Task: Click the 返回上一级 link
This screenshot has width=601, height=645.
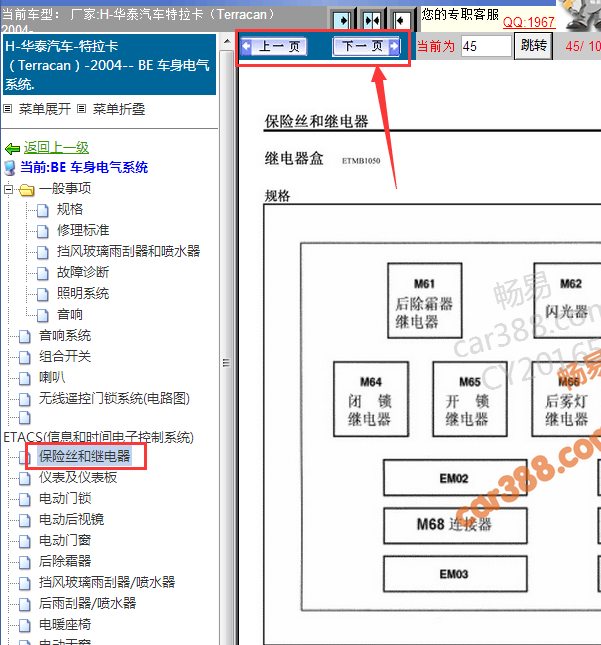Action: coord(56,147)
